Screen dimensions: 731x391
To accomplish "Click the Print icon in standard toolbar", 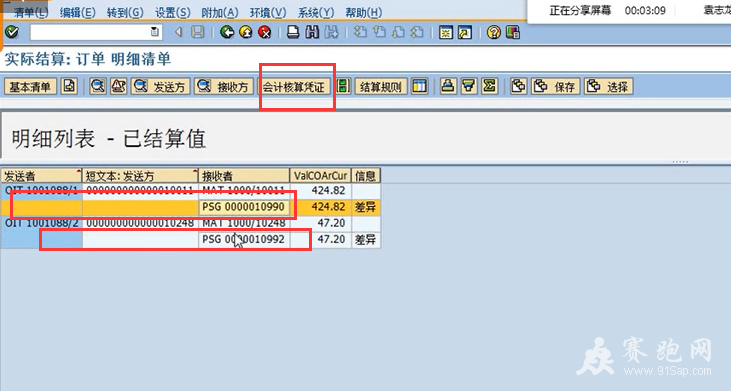I will [x=293, y=32].
